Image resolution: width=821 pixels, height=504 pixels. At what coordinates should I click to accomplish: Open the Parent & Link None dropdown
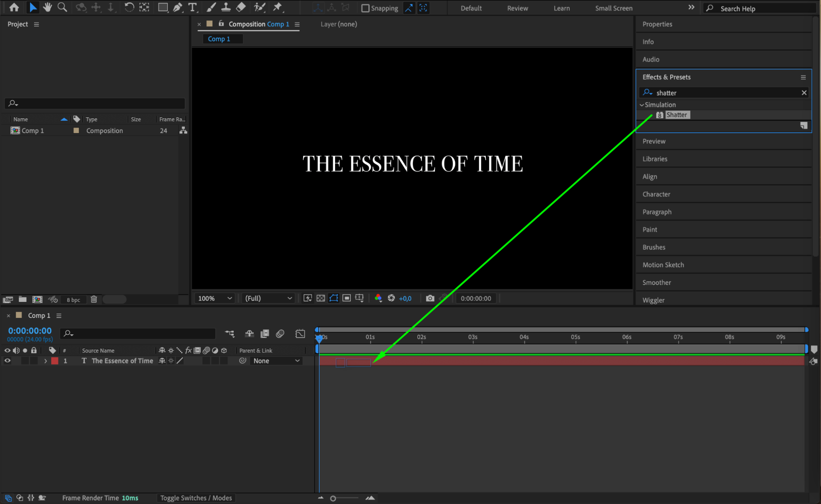point(276,361)
